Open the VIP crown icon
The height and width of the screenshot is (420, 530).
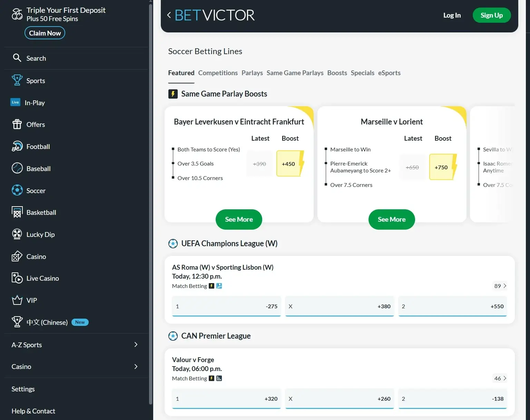click(17, 300)
